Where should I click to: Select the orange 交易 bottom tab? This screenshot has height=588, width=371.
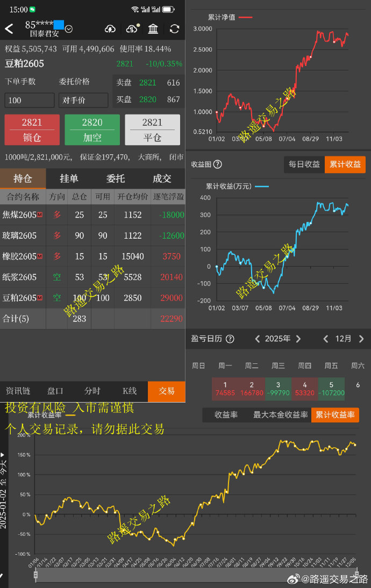(167, 391)
